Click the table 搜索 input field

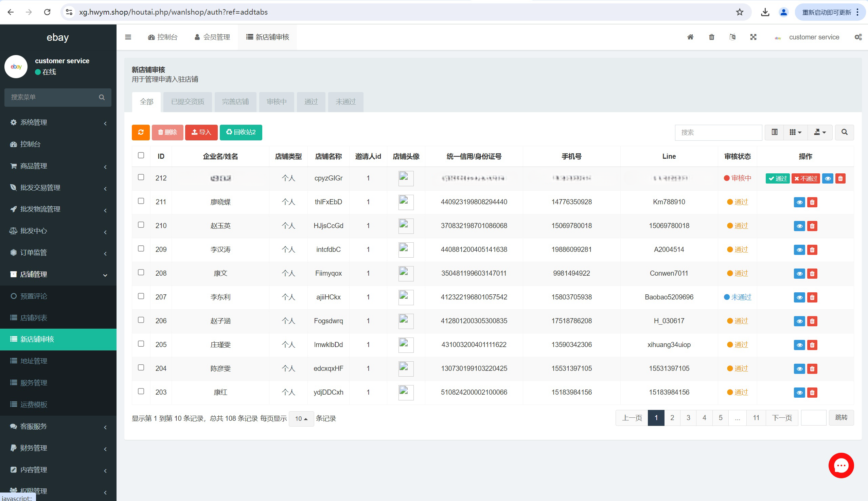[x=718, y=132]
